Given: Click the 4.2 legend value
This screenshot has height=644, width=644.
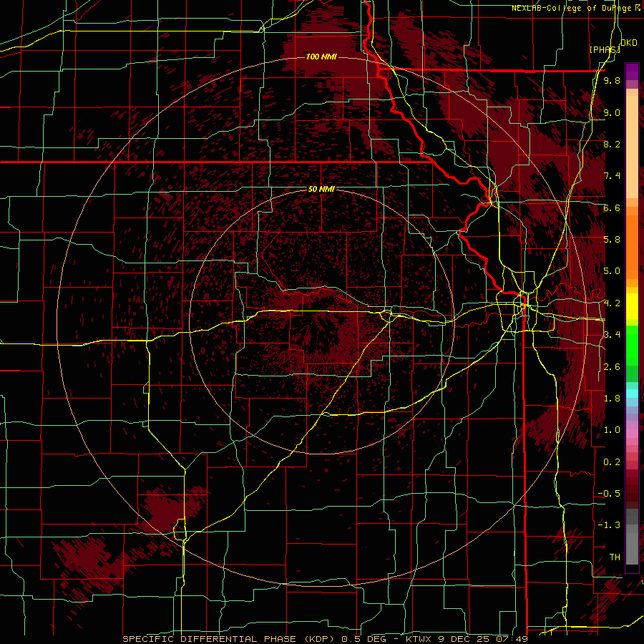Looking at the screenshot, I should (612, 303).
